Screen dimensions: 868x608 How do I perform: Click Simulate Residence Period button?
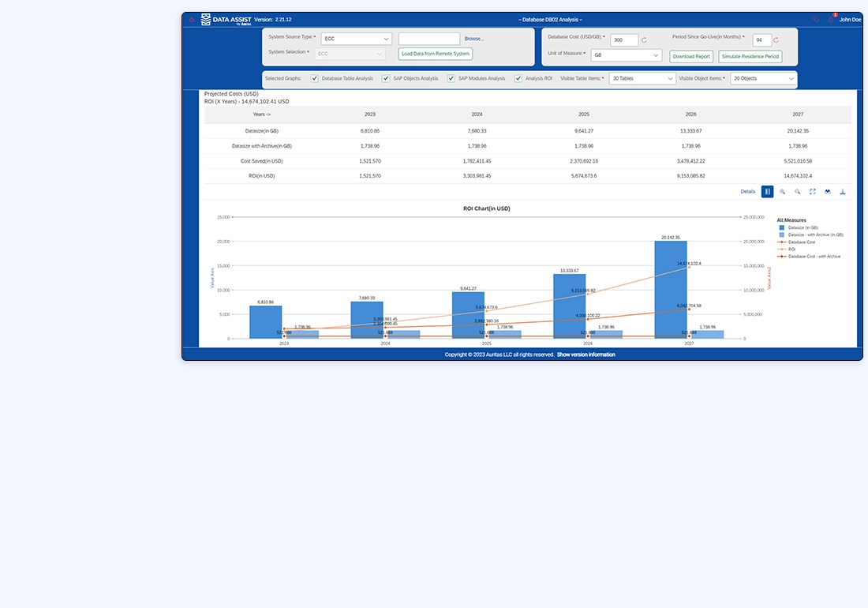(x=750, y=57)
